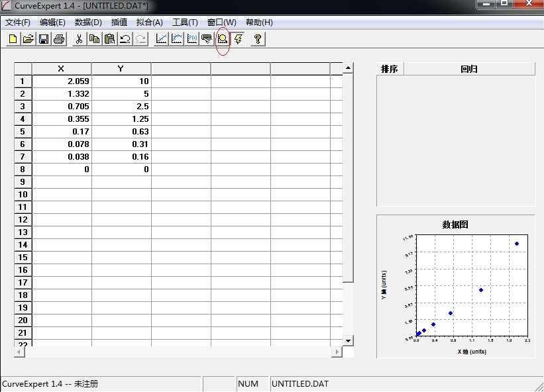
Task: Open the 拟合(A) menu
Action: coord(150,23)
